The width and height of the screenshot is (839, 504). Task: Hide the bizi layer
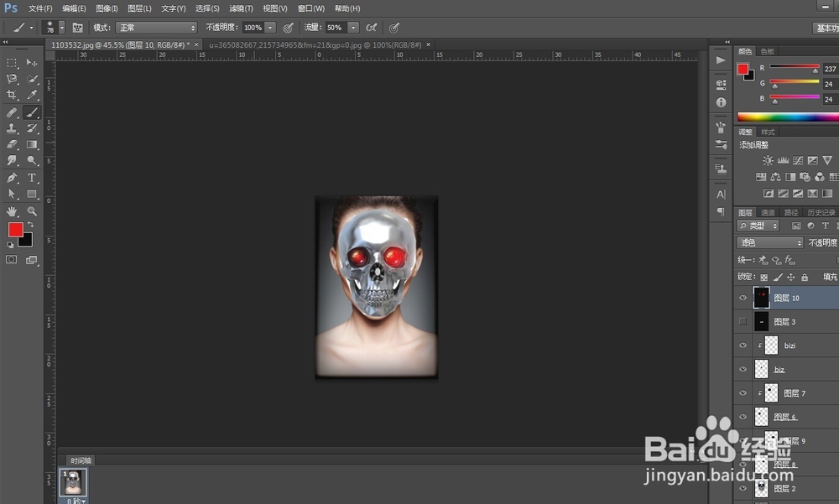coord(743,346)
